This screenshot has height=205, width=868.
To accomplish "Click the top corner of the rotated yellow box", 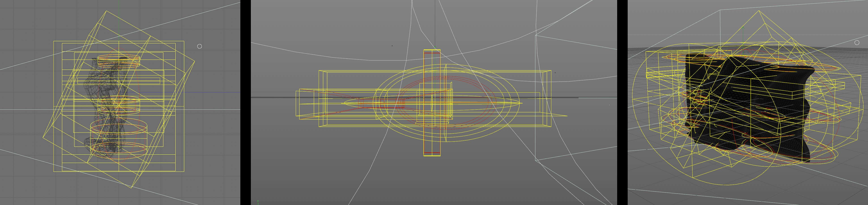I will [107, 11].
